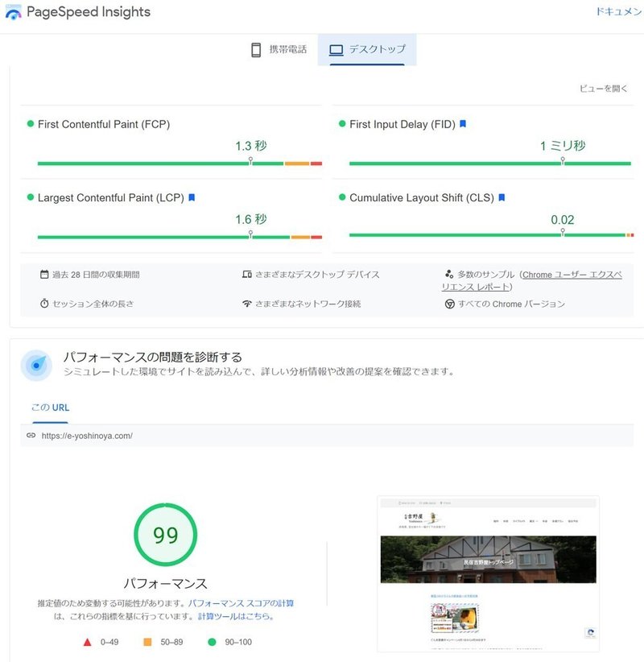Click the さまざまなネットワーク接続 text

308,304
